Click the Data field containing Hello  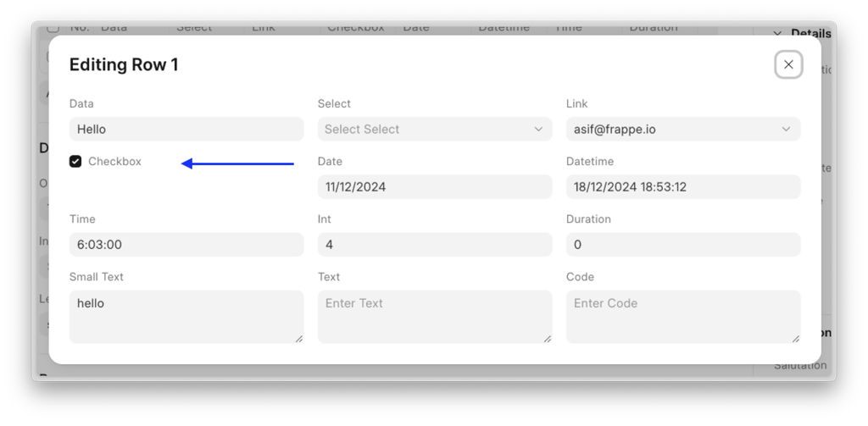click(186, 130)
